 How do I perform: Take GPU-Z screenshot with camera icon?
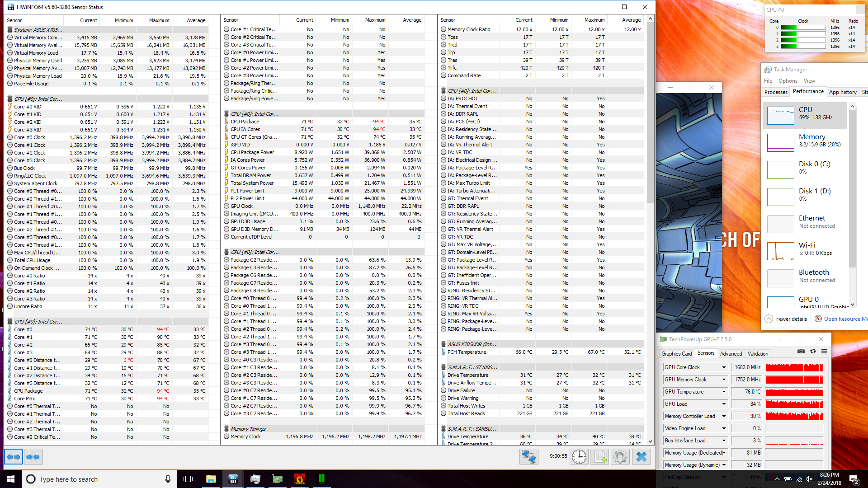point(801,352)
